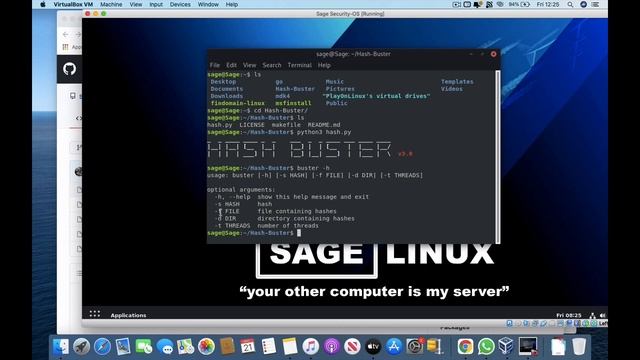Click the macOS menu bar clock
The width and height of the screenshot is (640, 360).
548,4
